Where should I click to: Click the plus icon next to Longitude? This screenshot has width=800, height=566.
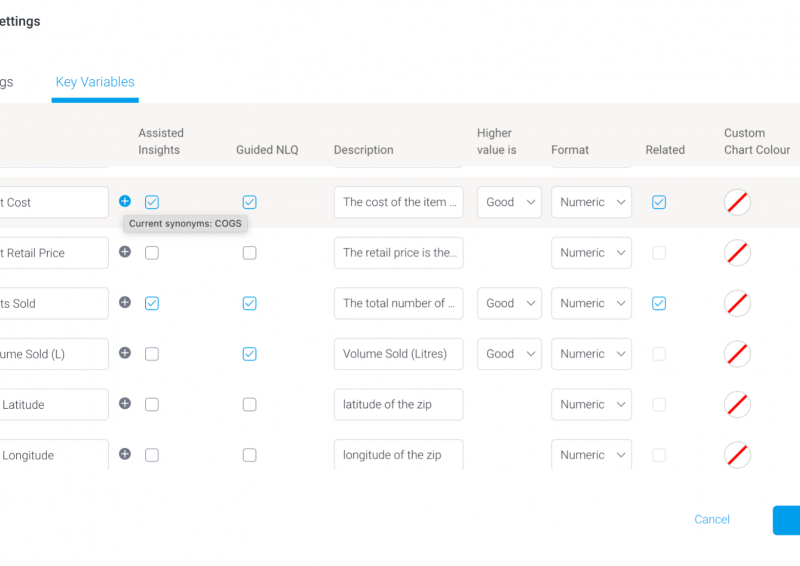click(125, 454)
